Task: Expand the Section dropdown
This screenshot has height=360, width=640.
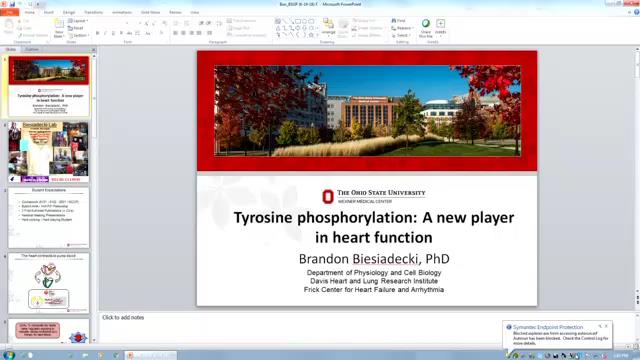Action: tap(78, 35)
